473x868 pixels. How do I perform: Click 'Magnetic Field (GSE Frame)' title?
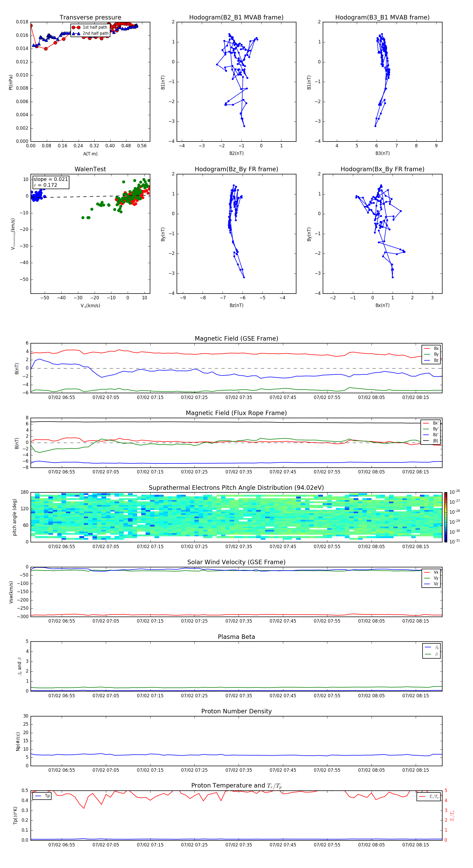click(236, 339)
